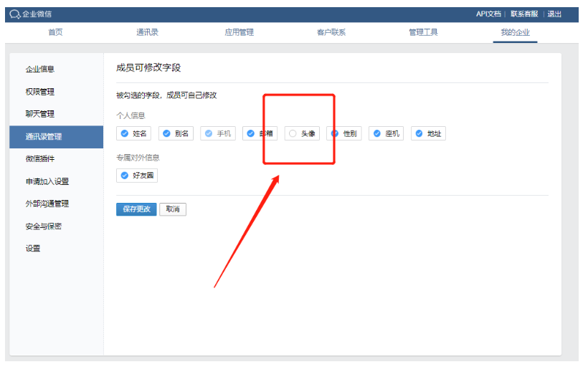The height and width of the screenshot is (372, 588).
Task: Click the 取消 button
Action: pyautogui.click(x=173, y=209)
